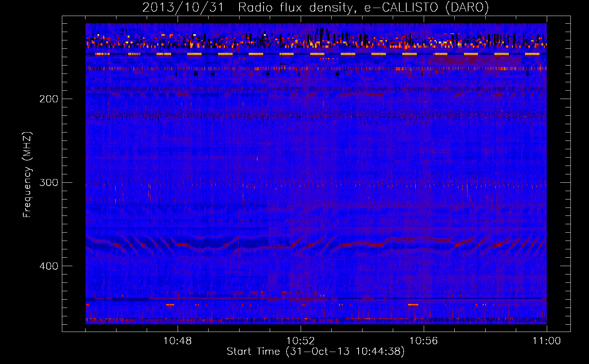Click the 400 frequency tick label
The image size is (589, 364).
point(49,266)
